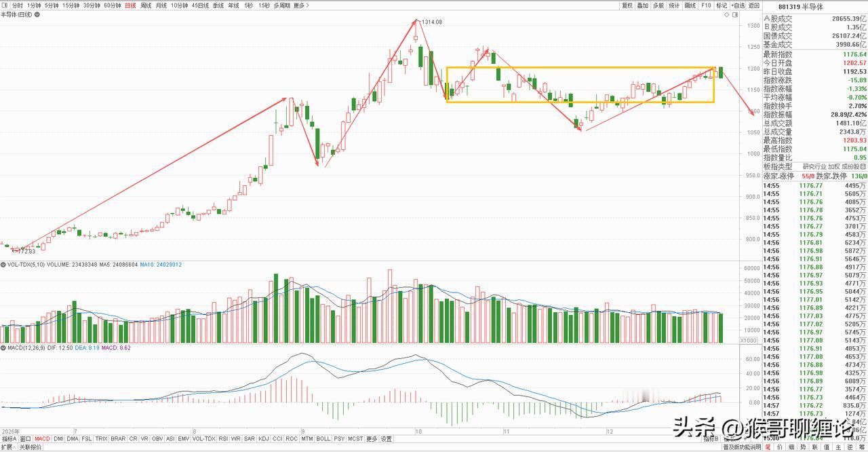Click the 叠加 overlay button

(x=643, y=5)
